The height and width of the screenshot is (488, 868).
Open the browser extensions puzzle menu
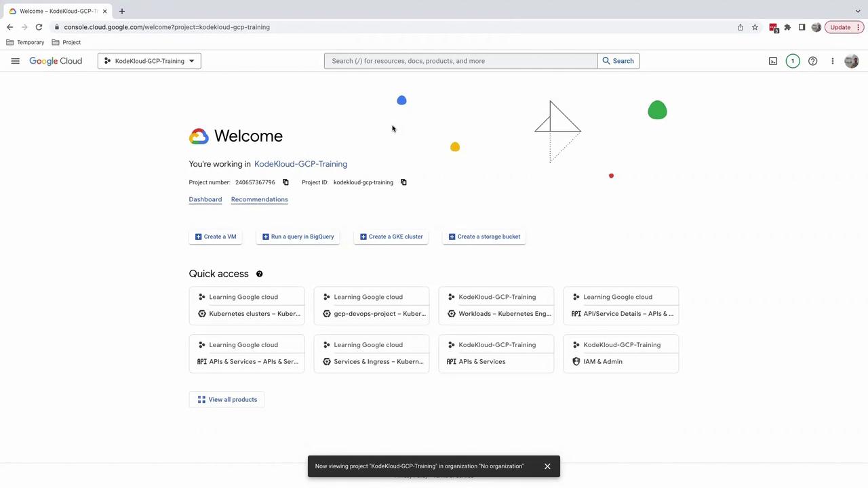pyautogui.click(x=787, y=27)
